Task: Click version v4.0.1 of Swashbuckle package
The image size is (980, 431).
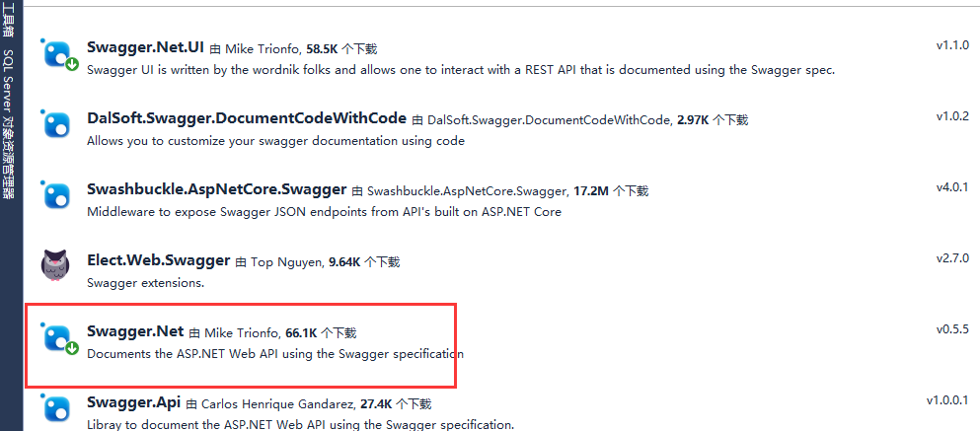Action: [x=952, y=187]
